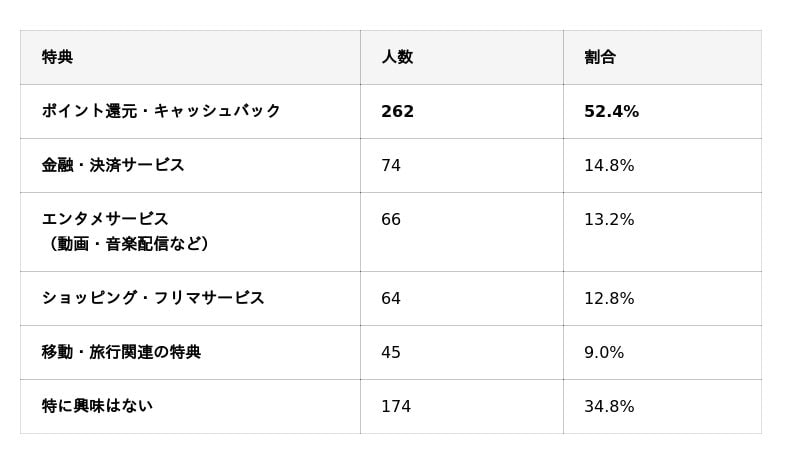Click the 66 count cell
The height and width of the screenshot is (464, 800).
click(391, 220)
